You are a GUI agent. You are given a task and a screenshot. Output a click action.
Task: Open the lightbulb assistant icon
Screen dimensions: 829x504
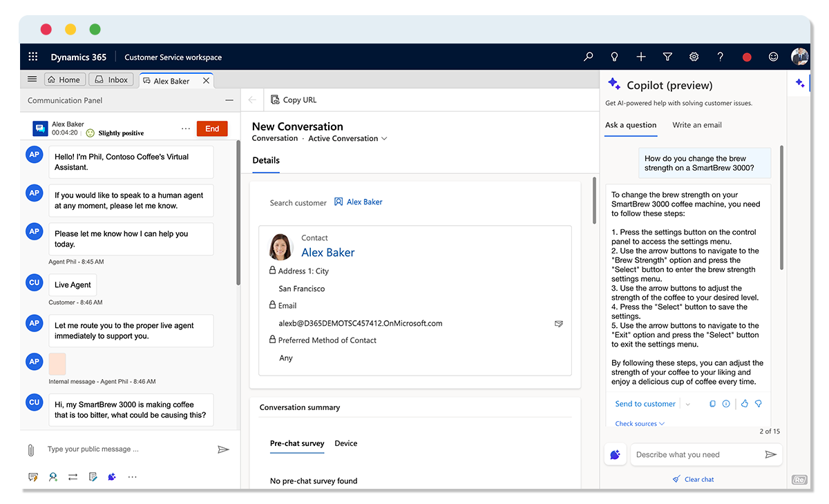pyautogui.click(x=615, y=57)
